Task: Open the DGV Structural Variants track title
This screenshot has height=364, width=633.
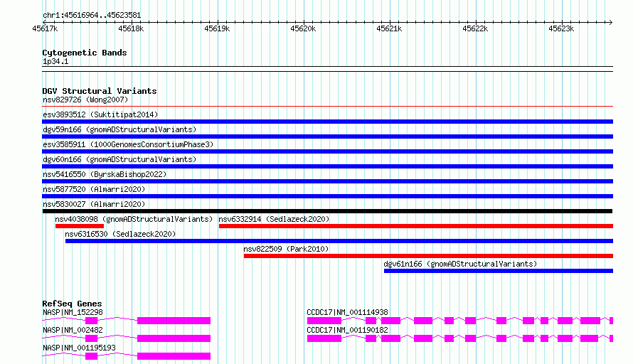Action: coord(100,91)
